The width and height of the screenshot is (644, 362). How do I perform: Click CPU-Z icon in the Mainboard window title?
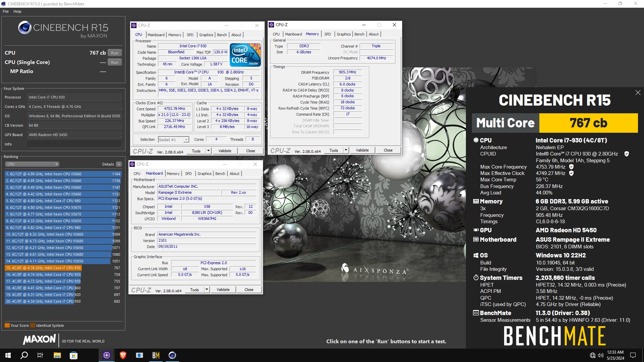(x=132, y=164)
